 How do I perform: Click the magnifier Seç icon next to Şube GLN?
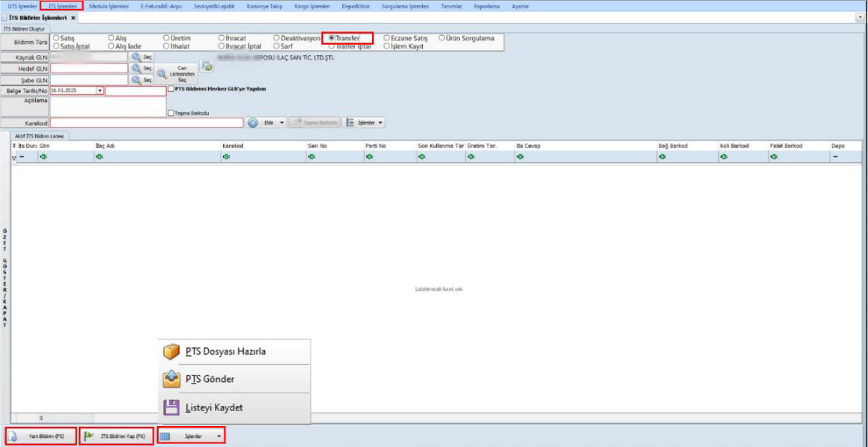pos(136,79)
